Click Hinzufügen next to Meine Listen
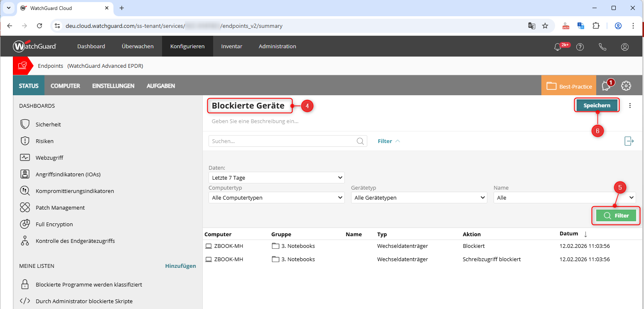This screenshot has width=644, height=309. (x=180, y=266)
